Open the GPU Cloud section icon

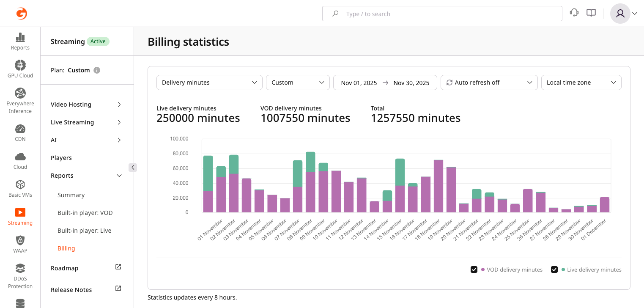20,65
